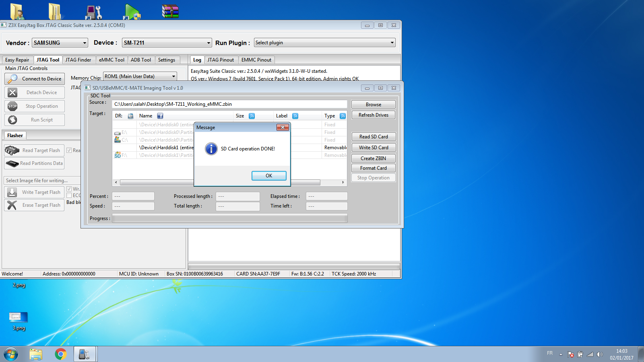Image resolution: width=644 pixels, height=362 pixels.
Task: Select the F:\ SD card drive icon
Action: [x=118, y=155]
